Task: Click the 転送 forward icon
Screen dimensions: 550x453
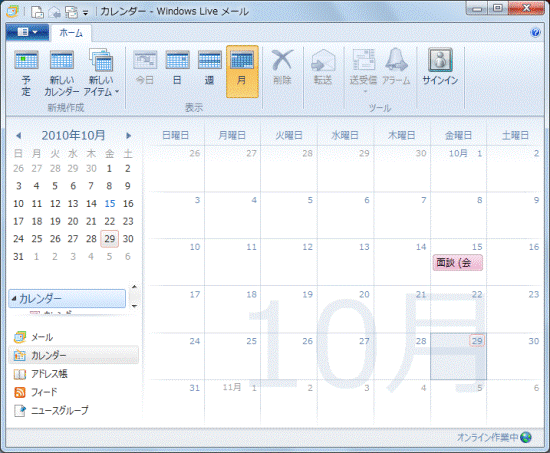Action: coord(323,67)
